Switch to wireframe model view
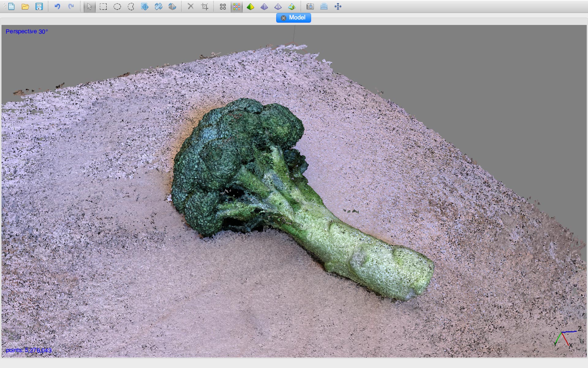Screen dimensions: 588x368 278,6
